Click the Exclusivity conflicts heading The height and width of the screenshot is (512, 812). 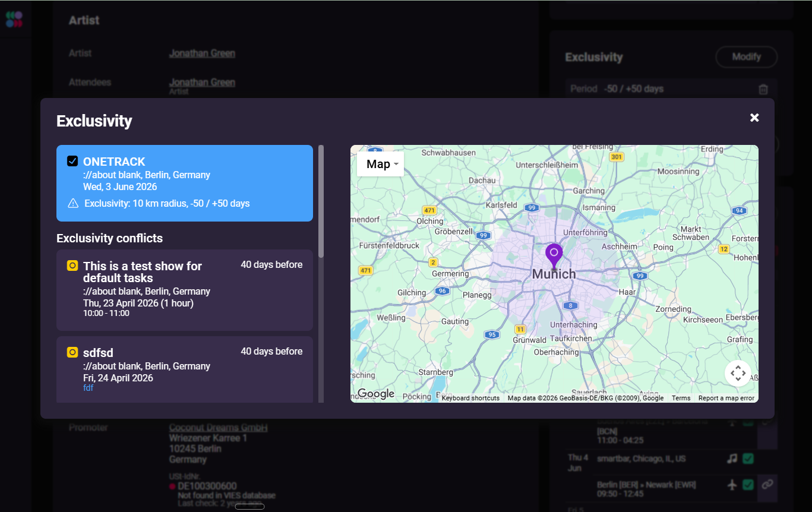[x=109, y=238]
